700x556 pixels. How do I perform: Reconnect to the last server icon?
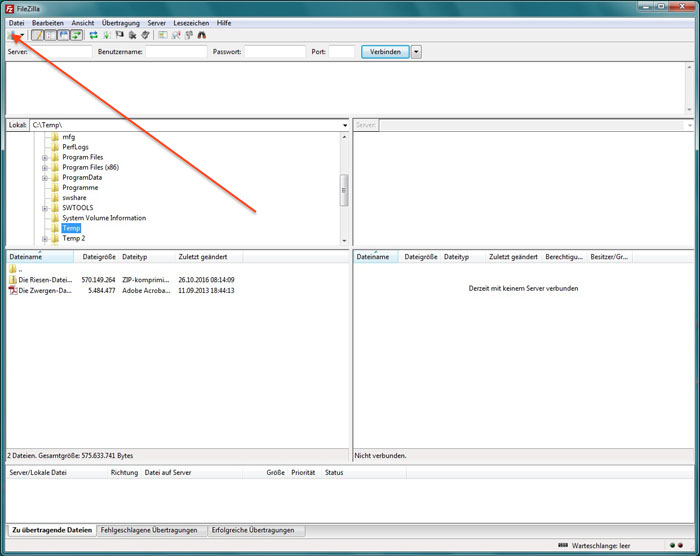pyautogui.click(x=146, y=35)
